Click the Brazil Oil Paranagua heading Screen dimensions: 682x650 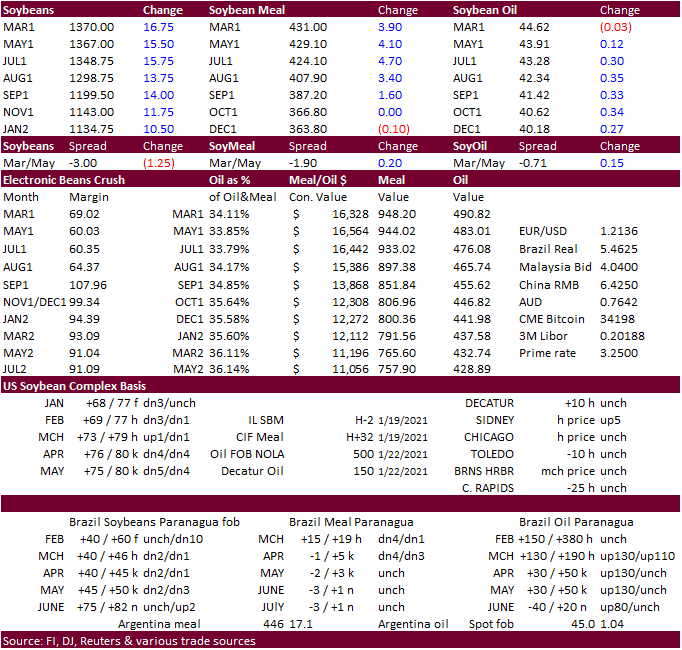[575, 521]
